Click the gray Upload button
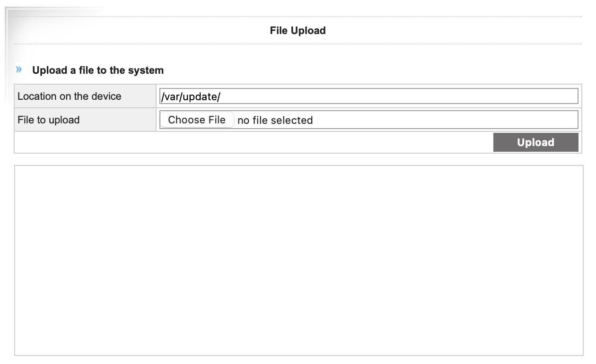The image size is (596, 364). coord(535,142)
